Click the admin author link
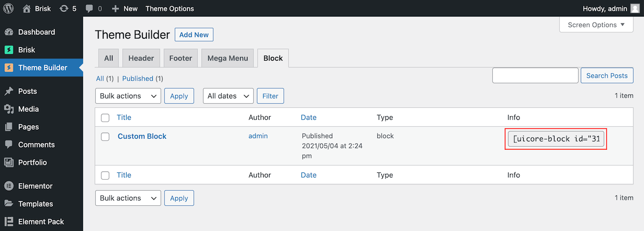The width and height of the screenshot is (644, 231). [x=258, y=136]
